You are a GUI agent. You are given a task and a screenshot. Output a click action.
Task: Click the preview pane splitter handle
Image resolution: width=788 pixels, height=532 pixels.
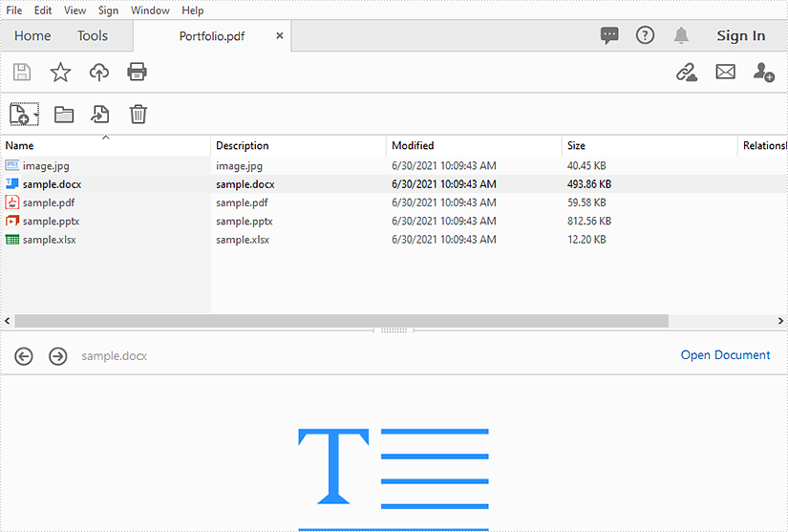[x=394, y=330]
